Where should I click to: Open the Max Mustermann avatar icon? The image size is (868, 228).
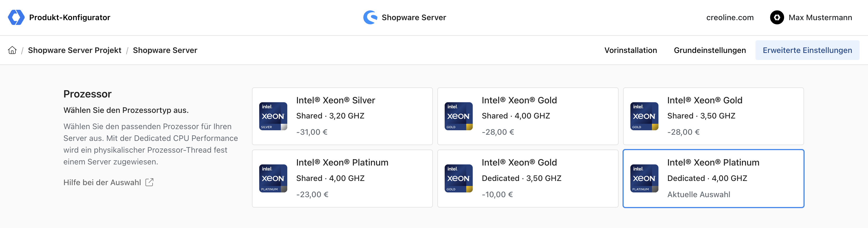(x=777, y=17)
